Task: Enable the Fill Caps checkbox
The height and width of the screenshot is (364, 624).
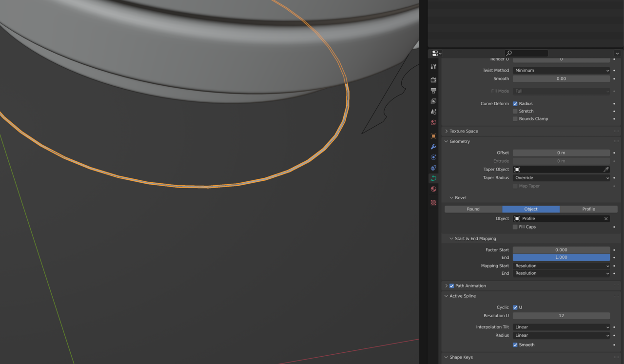Action: tap(515, 227)
